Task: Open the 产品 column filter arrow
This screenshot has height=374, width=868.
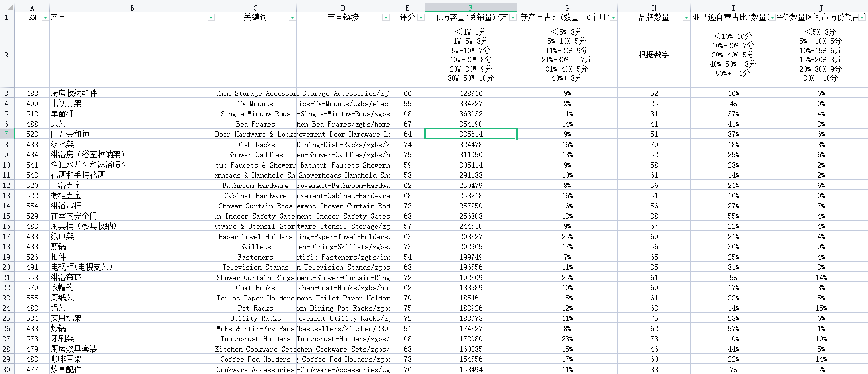Action: tap(211, 18)
